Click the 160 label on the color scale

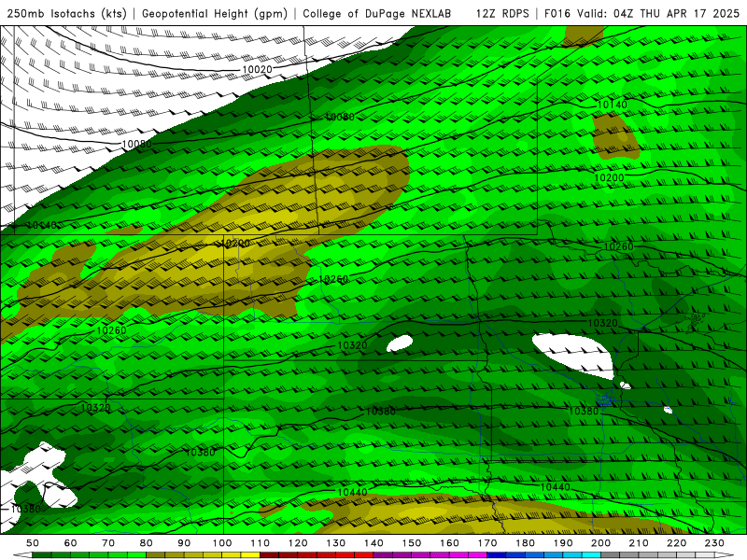pos(449,543)
